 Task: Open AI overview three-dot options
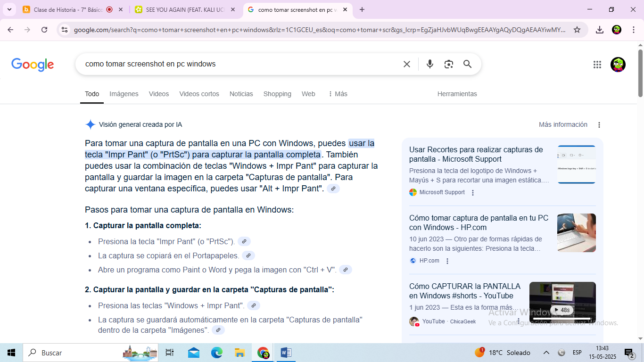[599, 125]
